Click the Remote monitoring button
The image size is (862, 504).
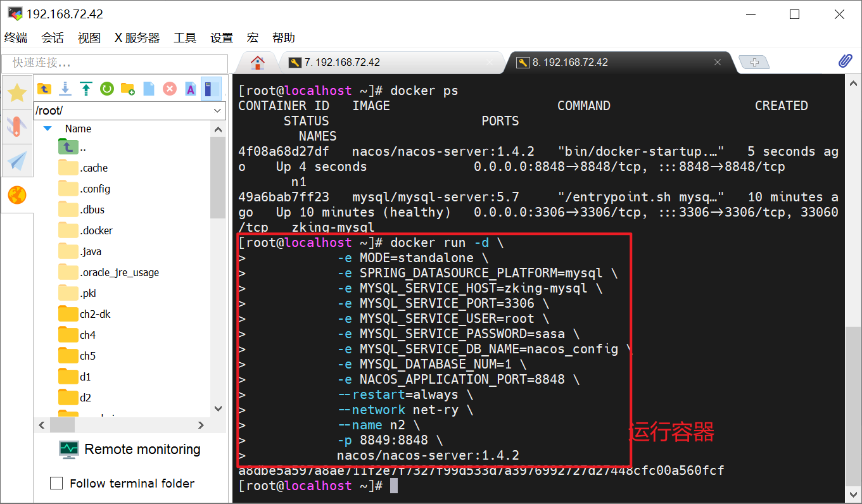pyautogui.click(x=130, y=450)
